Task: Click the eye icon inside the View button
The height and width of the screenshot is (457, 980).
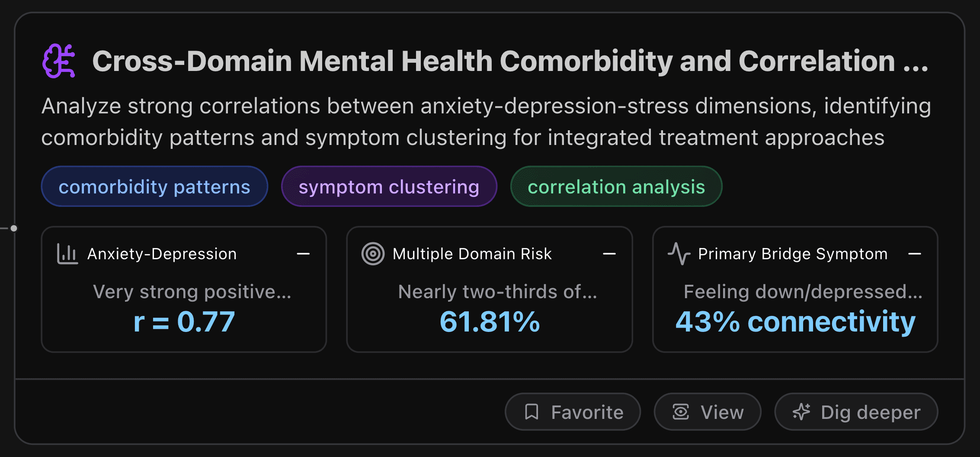Action: click(x=680, y=412)
